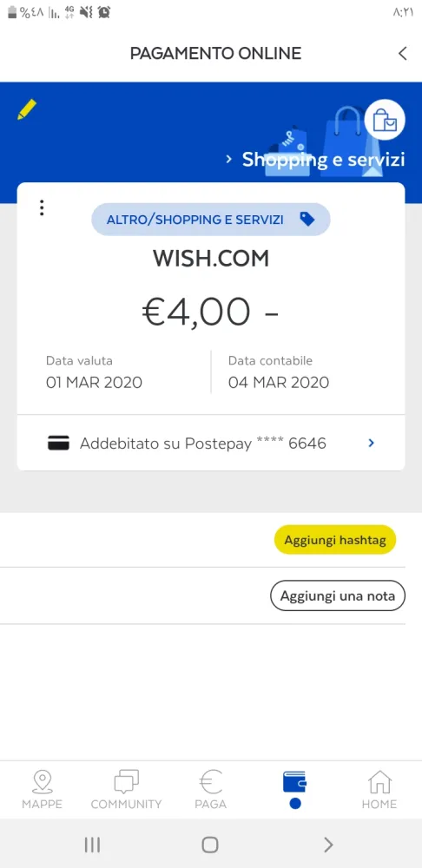Open the ALTRO/SHOPPING E SERVIZI chip
Image resolution: width=422 pixels, height=868 pixels.
[x=210, y=220]
